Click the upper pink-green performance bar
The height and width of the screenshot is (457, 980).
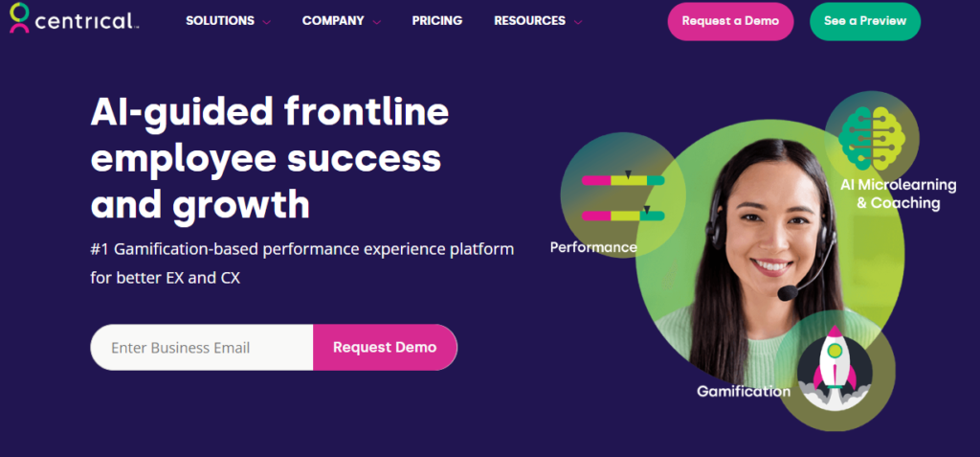tap(623, 179)
